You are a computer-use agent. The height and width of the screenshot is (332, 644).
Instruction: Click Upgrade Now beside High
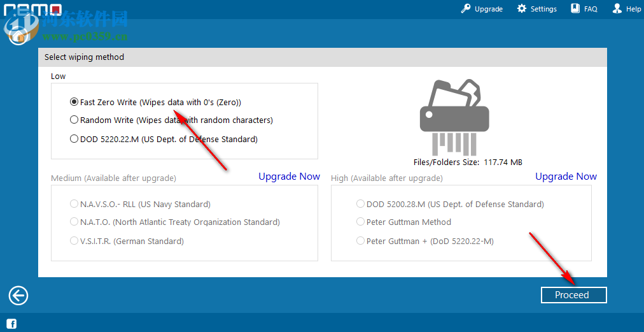coord(566,177)
